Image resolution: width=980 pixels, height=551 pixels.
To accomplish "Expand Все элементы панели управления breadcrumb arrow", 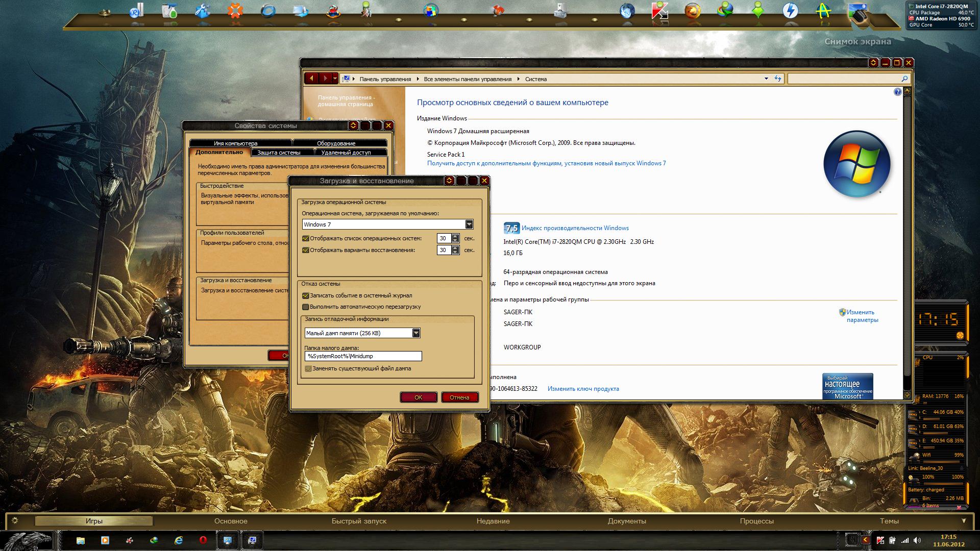I will click(519, 79).
